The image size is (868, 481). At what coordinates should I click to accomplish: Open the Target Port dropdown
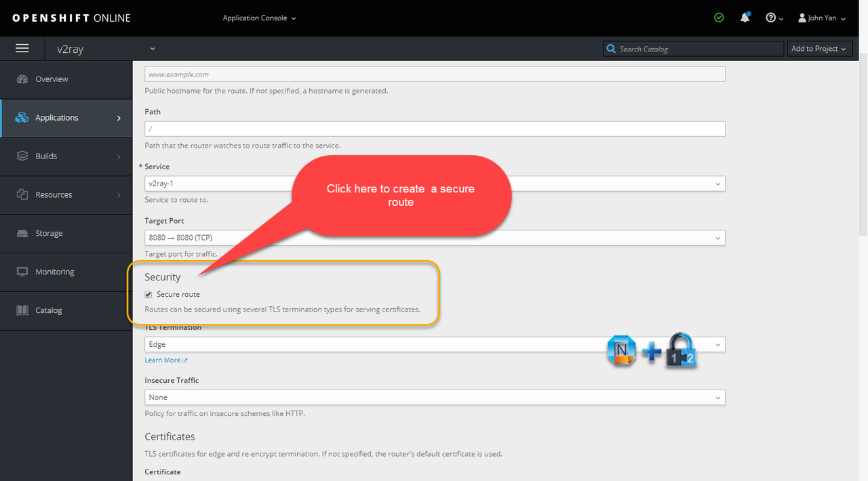click(435, 238)
